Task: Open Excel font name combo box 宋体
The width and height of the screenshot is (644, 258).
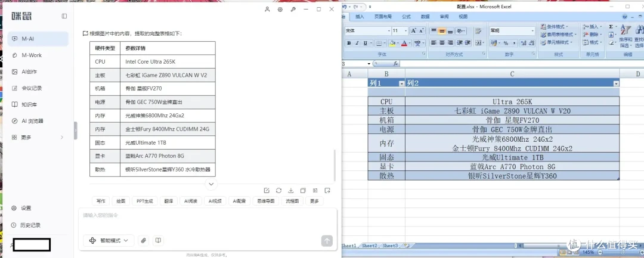Action: [367, 31]
